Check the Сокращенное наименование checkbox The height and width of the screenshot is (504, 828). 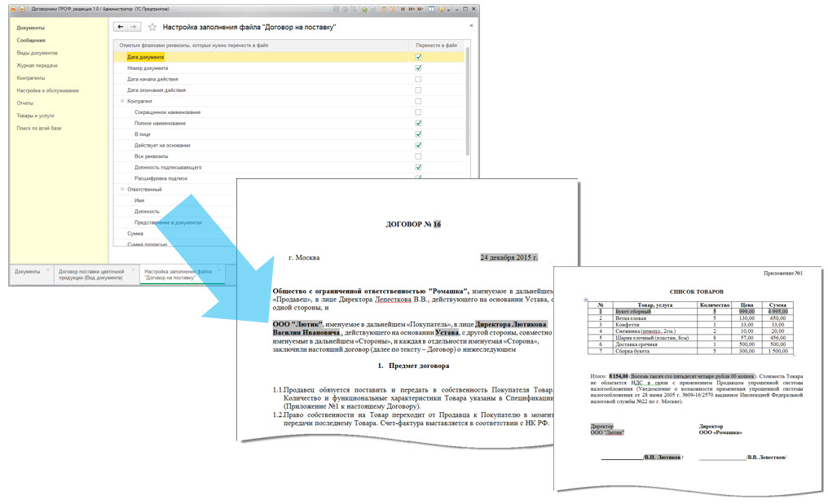point(418,112)
